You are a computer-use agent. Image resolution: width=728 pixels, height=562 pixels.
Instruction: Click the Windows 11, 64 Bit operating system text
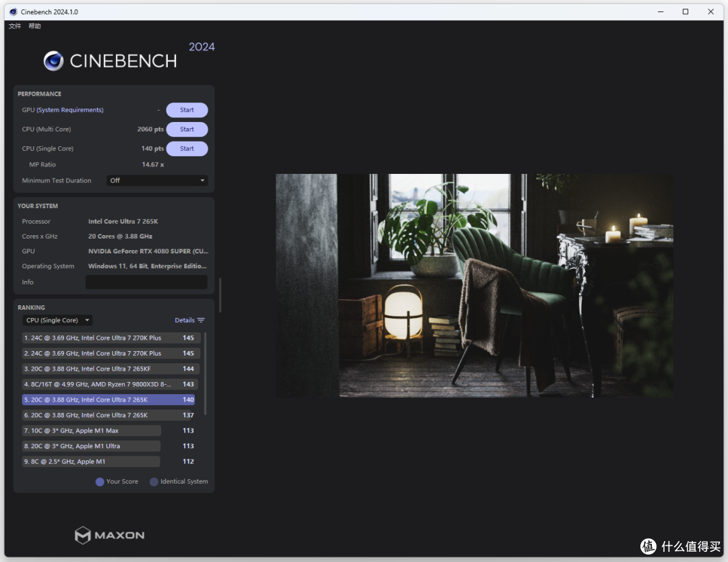147,266
